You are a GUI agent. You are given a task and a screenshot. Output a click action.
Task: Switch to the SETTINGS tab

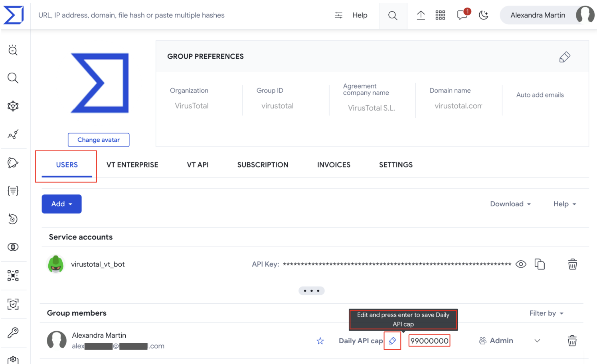point(396,165)
